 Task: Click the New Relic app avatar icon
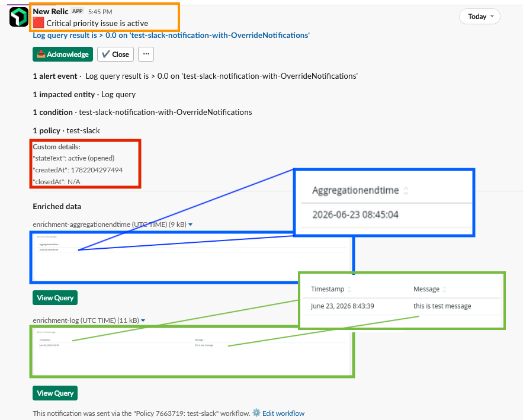(x=19, y=17)
